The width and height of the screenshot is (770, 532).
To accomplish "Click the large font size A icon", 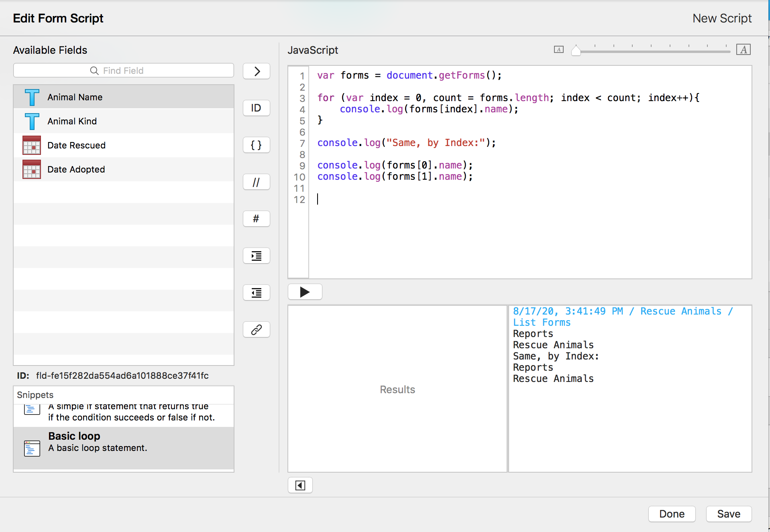I will 743,50.
